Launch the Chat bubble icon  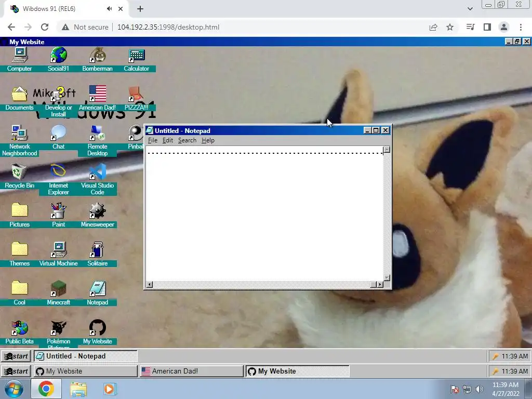pos(58,137)
